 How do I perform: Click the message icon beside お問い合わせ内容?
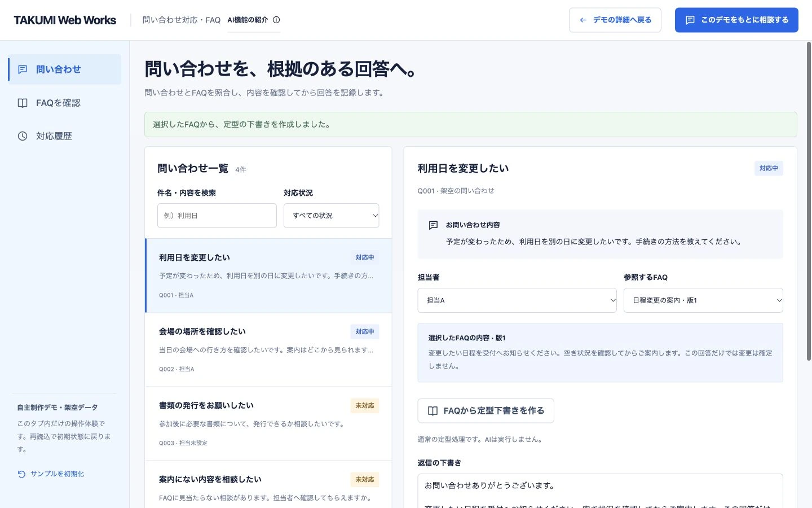click(433, 225)
